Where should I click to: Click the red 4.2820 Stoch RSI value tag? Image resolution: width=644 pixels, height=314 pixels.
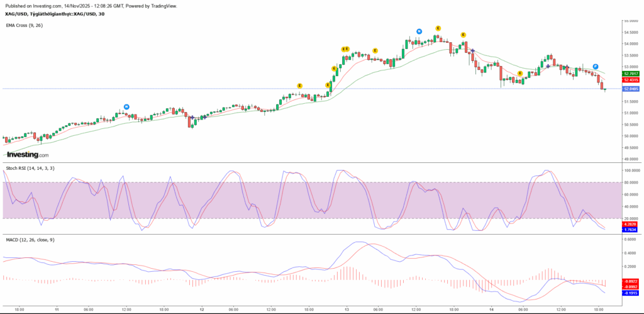click(x=630, y=224)
